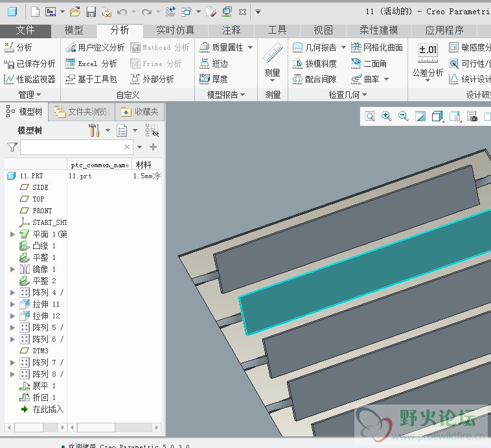
Task: Open 网格化曲面 analysis
Action: tap(377, 47)
